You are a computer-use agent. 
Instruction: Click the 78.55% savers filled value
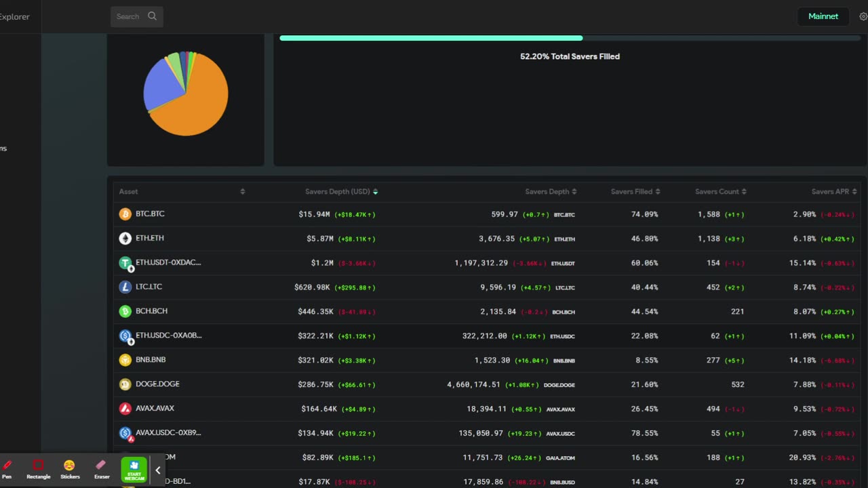click(644, 434)
